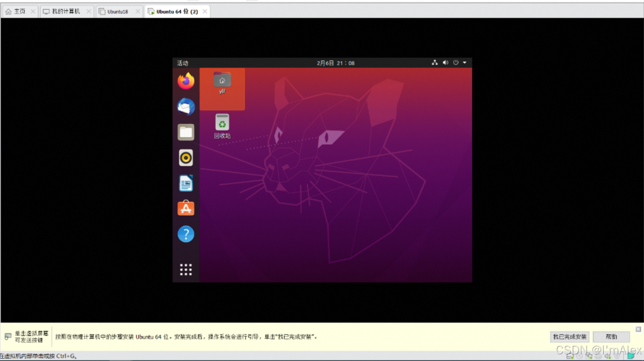
Task: Open the Help question mark icon
Action: 185,234
